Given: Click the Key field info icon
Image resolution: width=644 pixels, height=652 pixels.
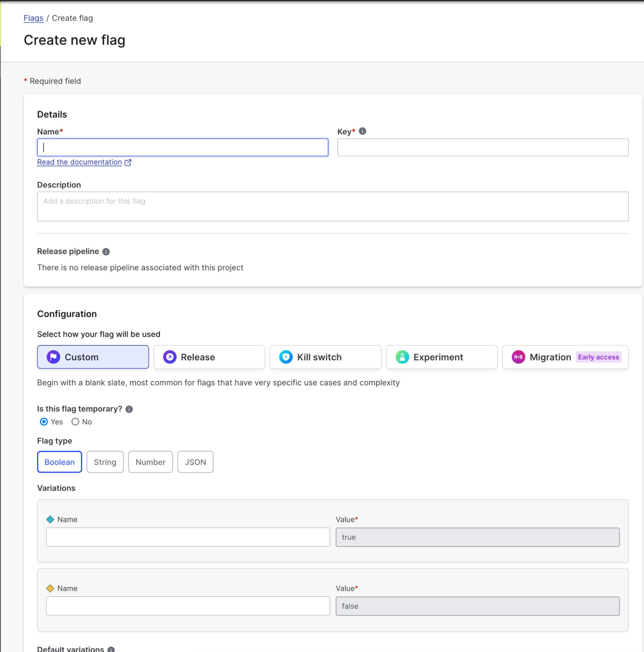Looking at the screenshot, I should tap(362, 131).
